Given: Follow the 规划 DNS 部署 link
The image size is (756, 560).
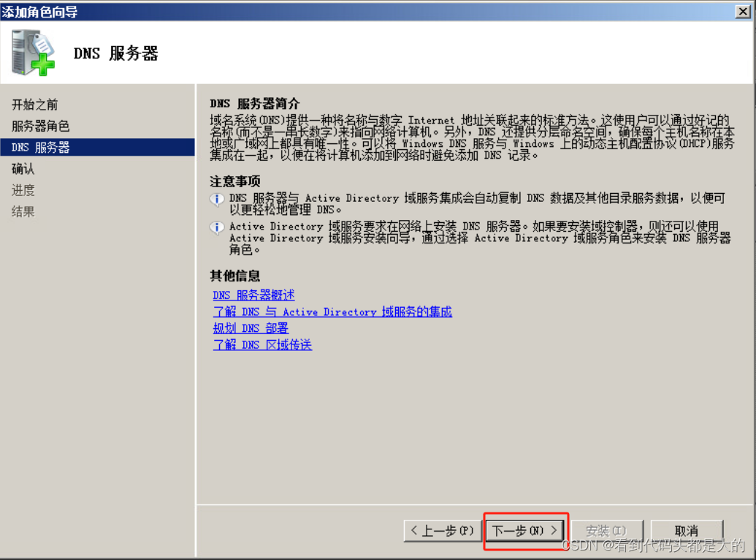Looking at the screenshot, I should [x=251, y=328].
